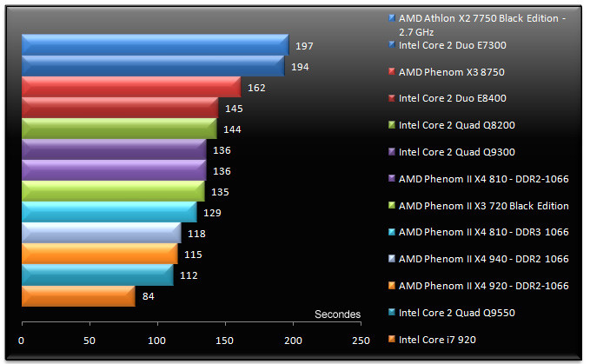Click the data label "144"
Viewport: 590px width, 364px height.
(232, 129)
